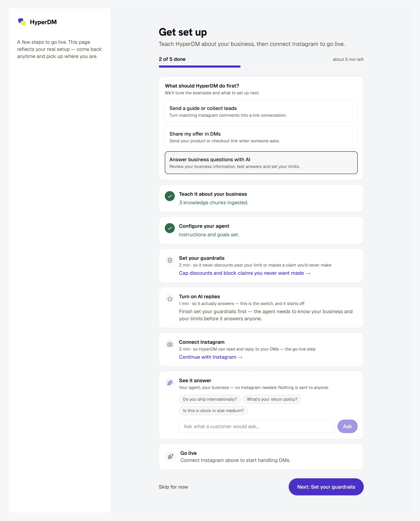The height and width of the screenshot is (521, 420).
Task: Click the HyperDM brand name
Action: pyautogui.click(x=43, y=22)
